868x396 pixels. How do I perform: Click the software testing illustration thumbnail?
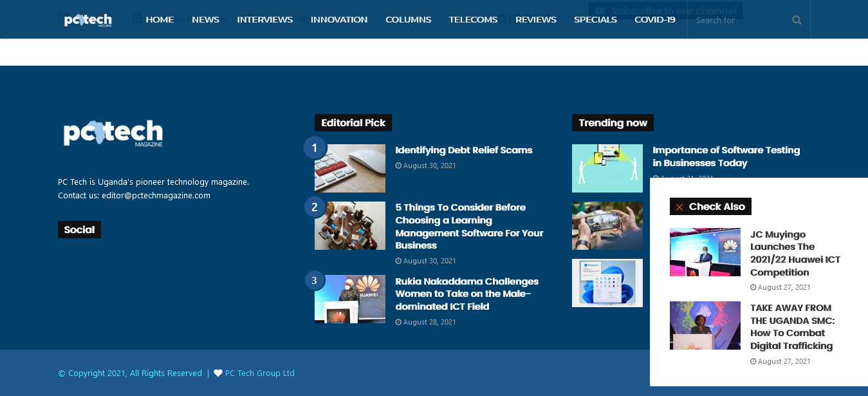coord(607,168)
